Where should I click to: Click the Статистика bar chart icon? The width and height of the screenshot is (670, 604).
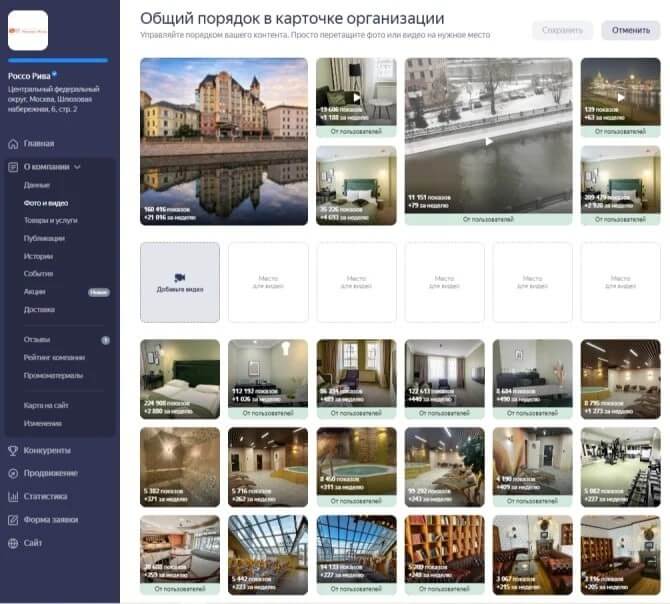(13, 497)
